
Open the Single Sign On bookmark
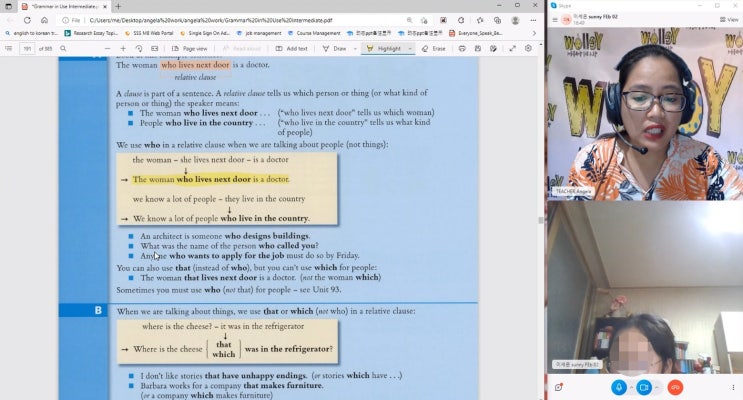click(205, 33)
